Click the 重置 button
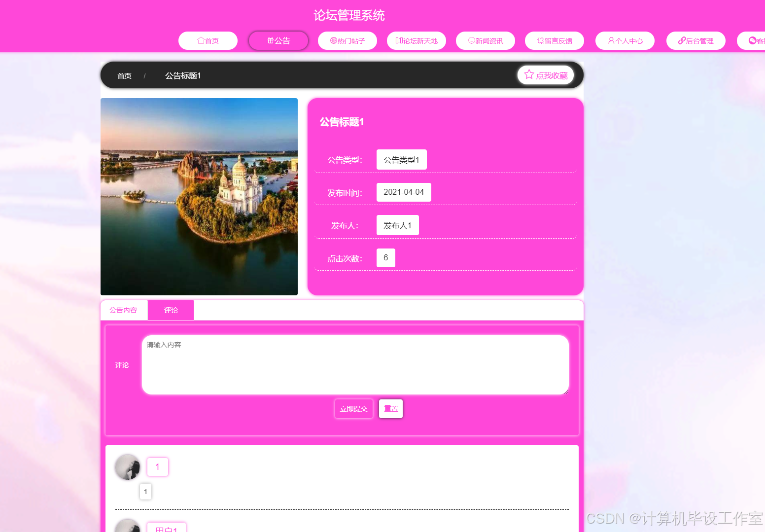 (x=391, y=409)
